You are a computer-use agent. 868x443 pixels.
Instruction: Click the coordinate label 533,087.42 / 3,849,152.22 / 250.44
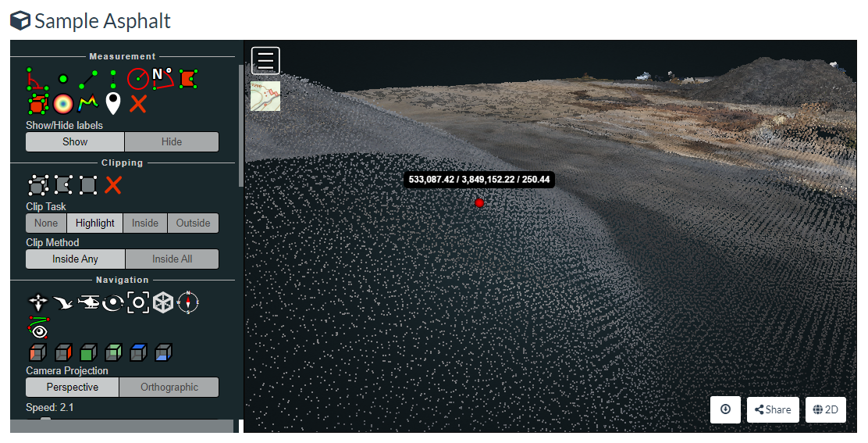[x=479, y=180]
